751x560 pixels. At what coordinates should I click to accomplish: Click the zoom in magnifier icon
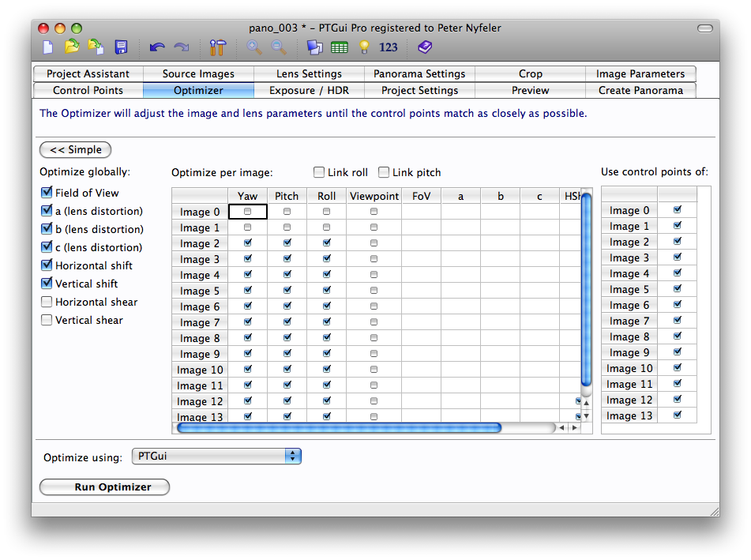(x=254, y=47)
